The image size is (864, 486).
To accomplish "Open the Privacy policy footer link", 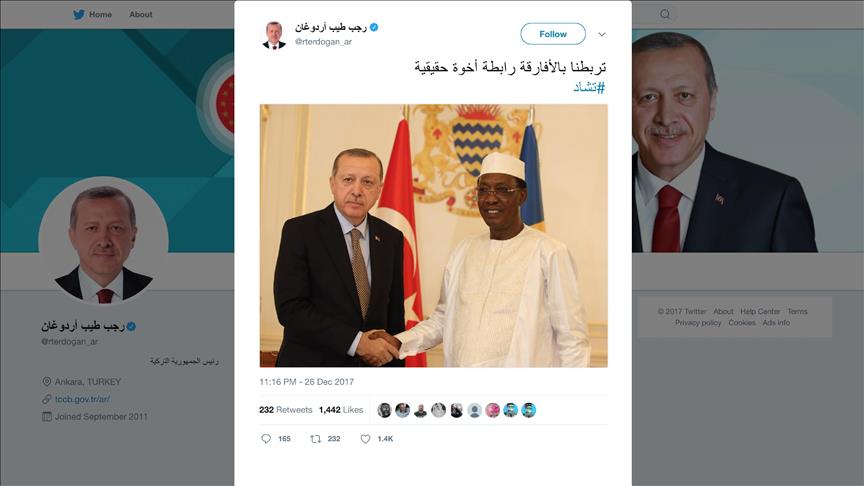I will pos(698,322).
